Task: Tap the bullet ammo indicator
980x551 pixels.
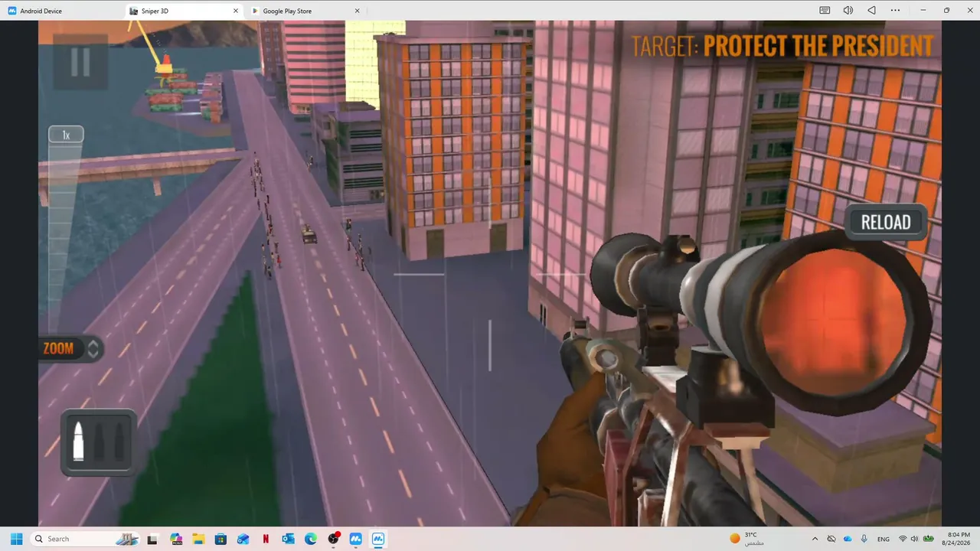Action: point(98,442)
